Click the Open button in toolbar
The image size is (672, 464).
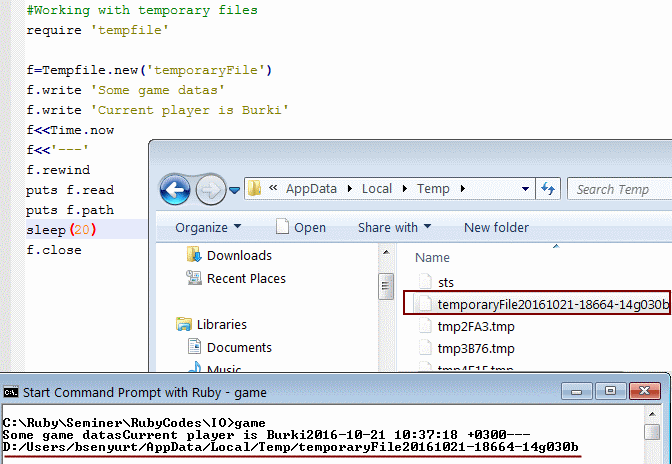click(x=300, y=227)
